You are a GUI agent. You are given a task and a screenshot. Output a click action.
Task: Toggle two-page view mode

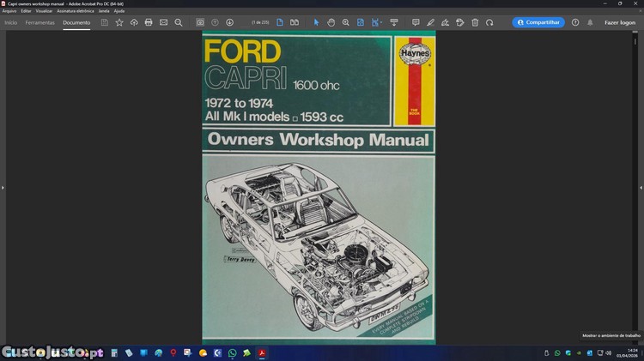[x=295, y=22]
